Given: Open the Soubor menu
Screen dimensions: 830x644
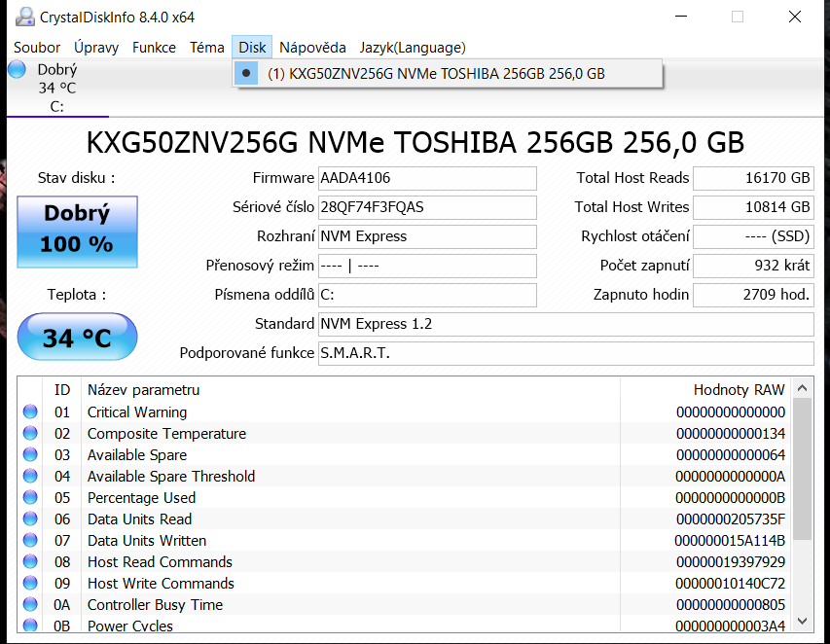Looking at the screenshot, I should (37, 48).
